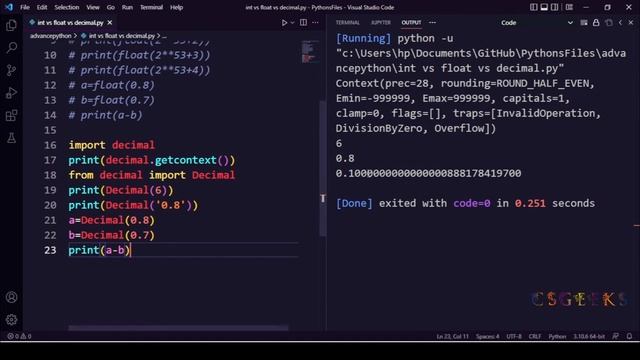Open the Manage gear icon
640x360 pixels.
click(x=11, y=320)
